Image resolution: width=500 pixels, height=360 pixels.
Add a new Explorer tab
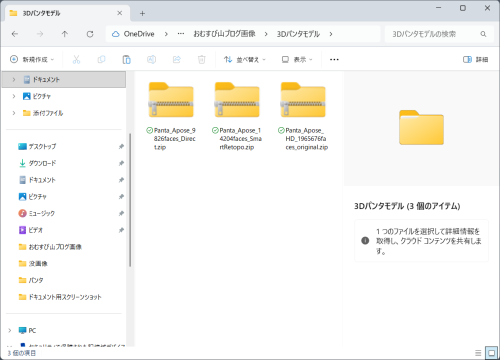142,13
